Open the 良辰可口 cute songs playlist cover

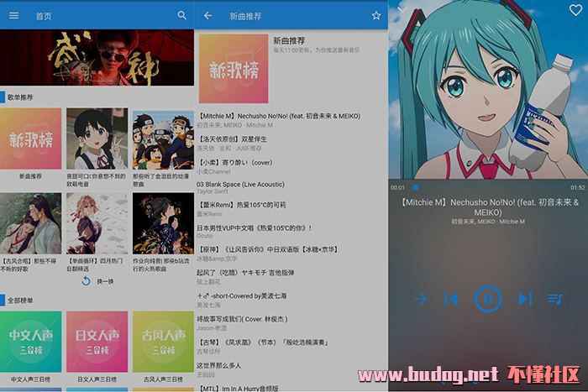(x=97, y=139)
